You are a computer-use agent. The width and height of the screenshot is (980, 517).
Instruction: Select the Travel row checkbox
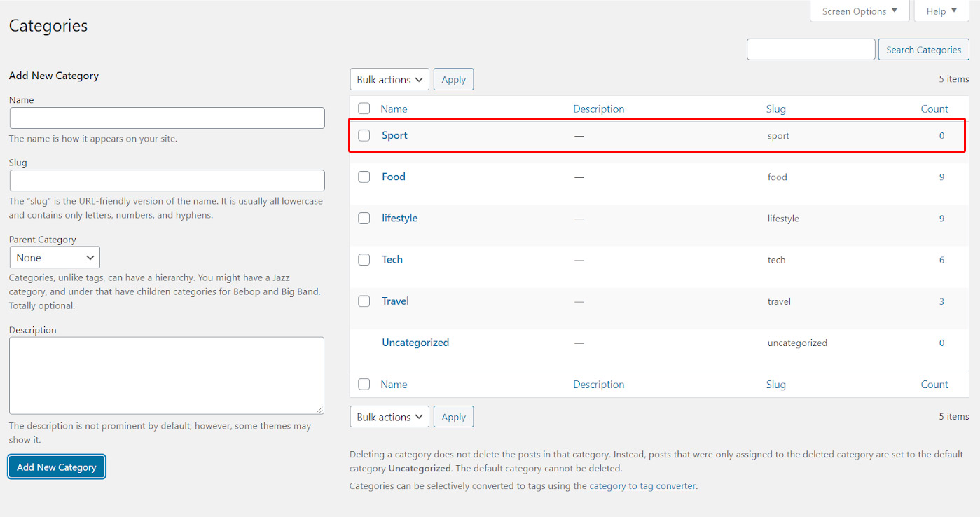pyautogui.click(x=364, y=301)
